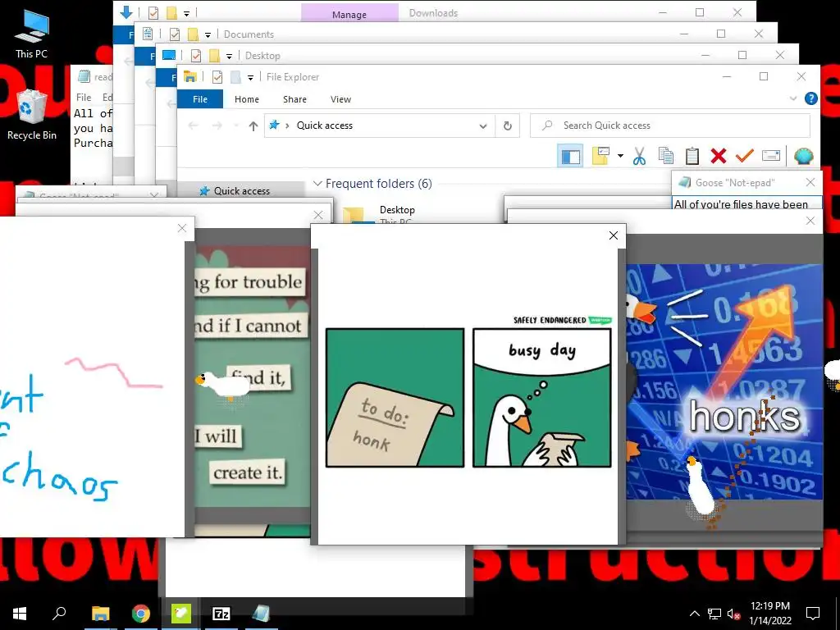The height and width of the screenshot is (630, 840).
Task: Close the honks meme window
Action: point(810,221)
